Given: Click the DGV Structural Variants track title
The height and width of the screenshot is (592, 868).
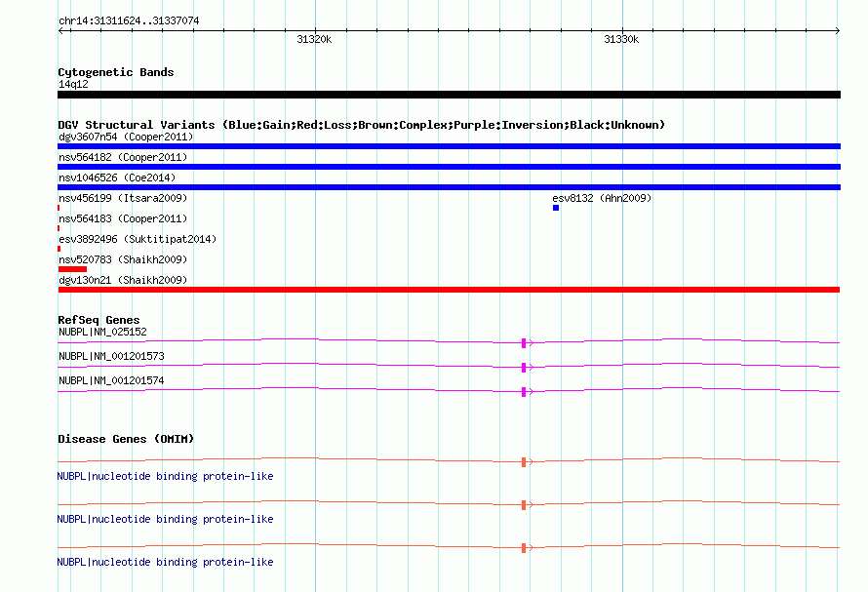Looking at the screenshot, I should [x=361, y=125].
